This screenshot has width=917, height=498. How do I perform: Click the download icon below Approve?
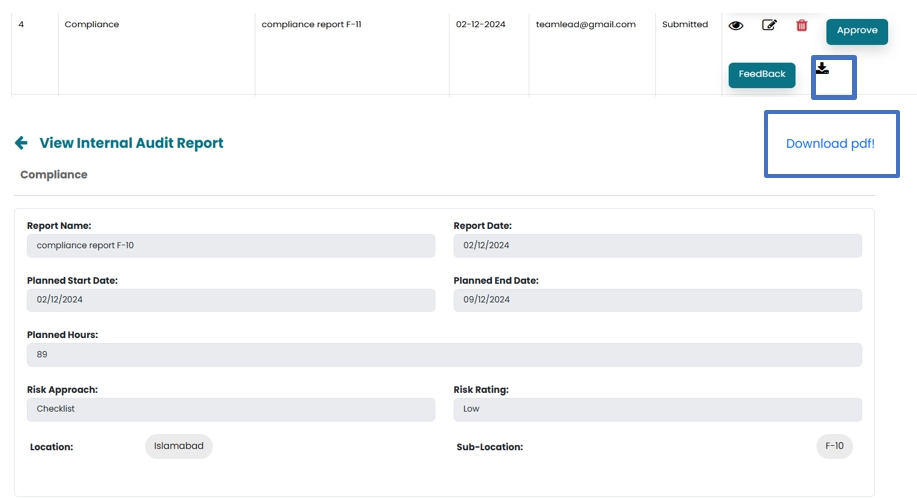(x=822, y=69)
